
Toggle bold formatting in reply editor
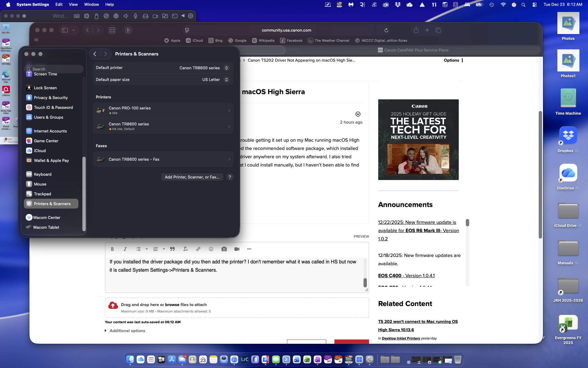(112, 249)
